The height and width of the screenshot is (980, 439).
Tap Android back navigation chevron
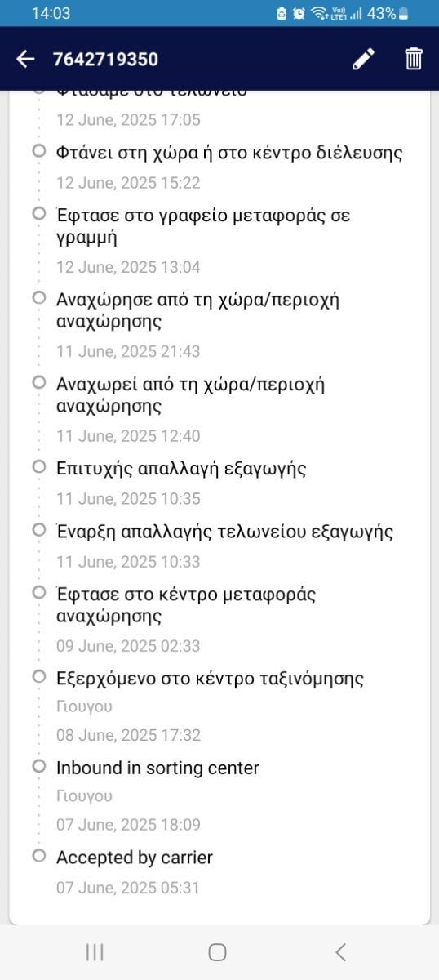(341, 952)
